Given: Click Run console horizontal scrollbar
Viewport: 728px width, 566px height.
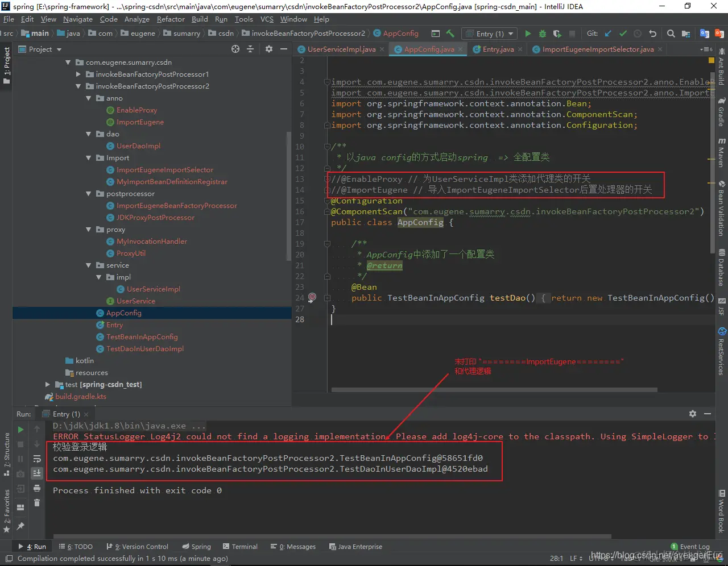Looking at the screenshot, I should (332, 536).
